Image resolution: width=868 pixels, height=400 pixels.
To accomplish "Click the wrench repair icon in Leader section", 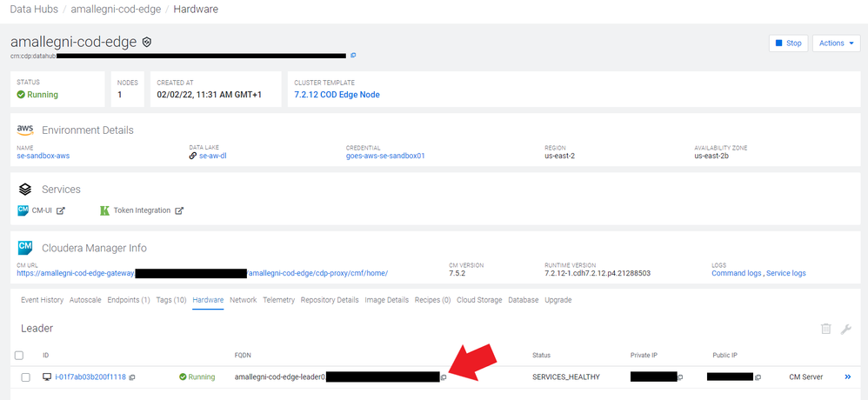I will (846, 329).
